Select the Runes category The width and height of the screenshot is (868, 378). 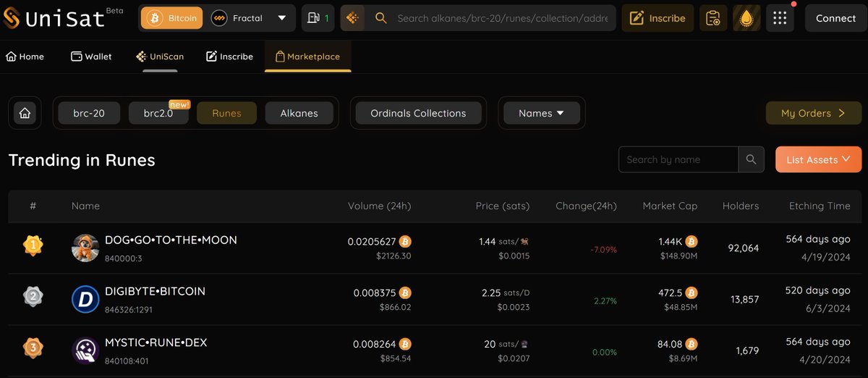(226, 113)
